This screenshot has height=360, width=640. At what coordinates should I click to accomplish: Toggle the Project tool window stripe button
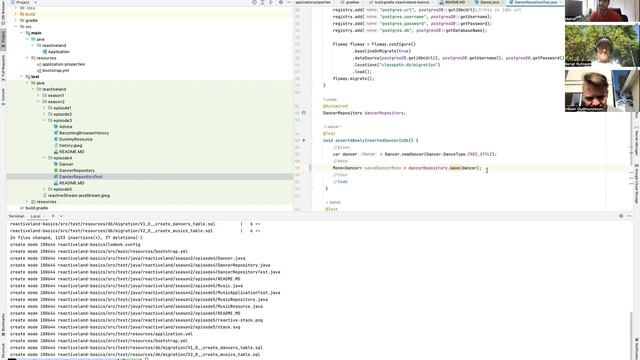point(3,40)
